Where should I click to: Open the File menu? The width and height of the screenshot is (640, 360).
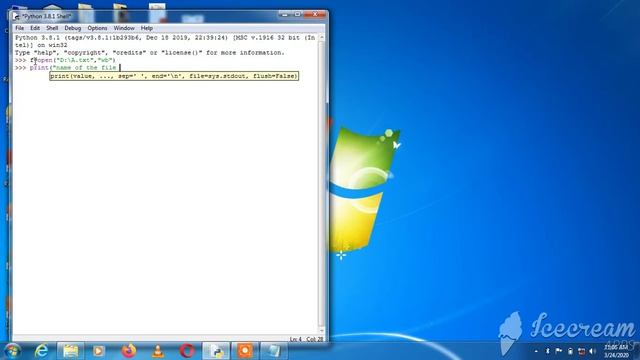click(20, 28)
